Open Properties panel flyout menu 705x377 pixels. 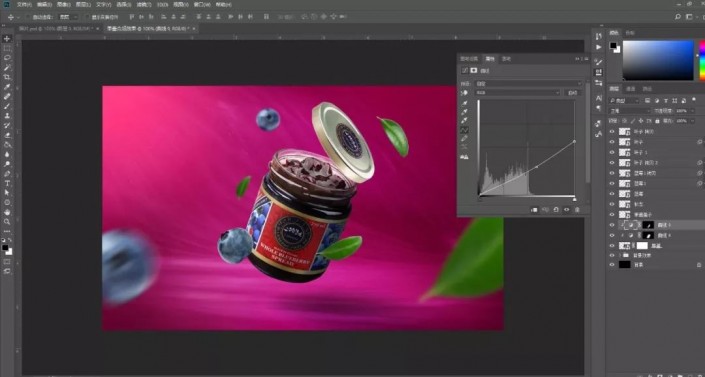coord(585,59)
